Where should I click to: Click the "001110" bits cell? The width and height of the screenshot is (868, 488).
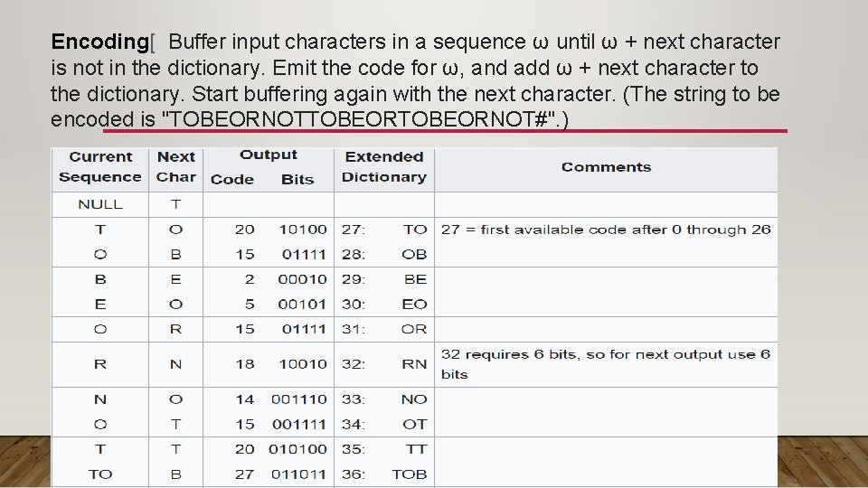298,399
